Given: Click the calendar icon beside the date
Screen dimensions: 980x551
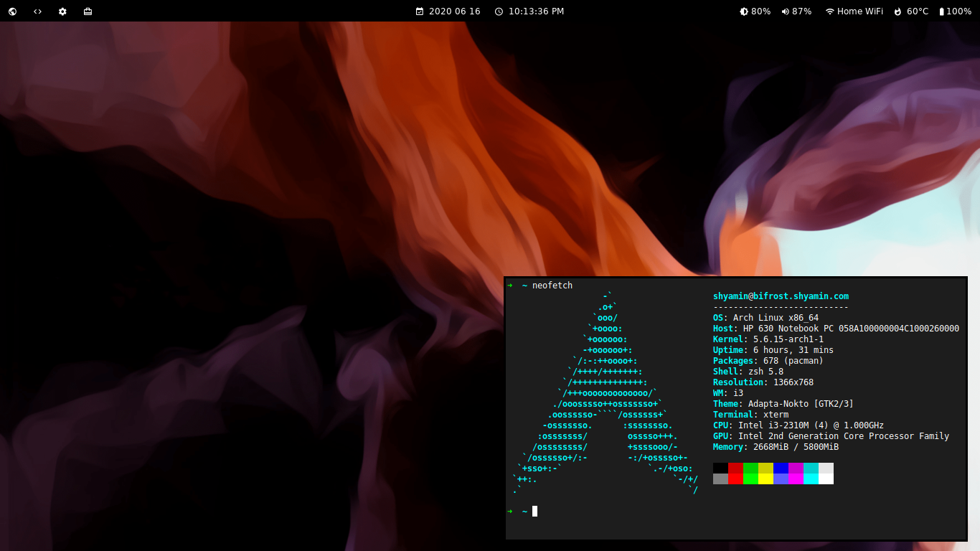Looking at the screenshot, I should tap(420, 11).
